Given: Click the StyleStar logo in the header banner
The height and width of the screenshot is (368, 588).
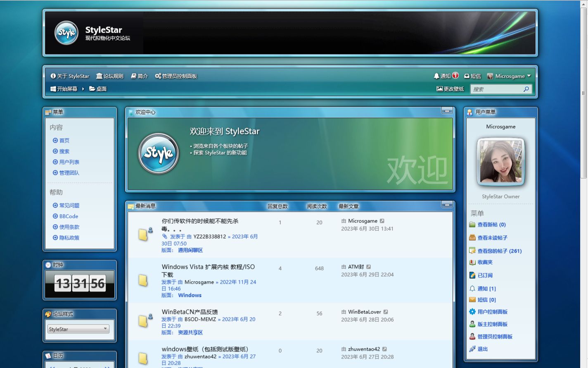Looking at the screenshot, I should [66, 33].
